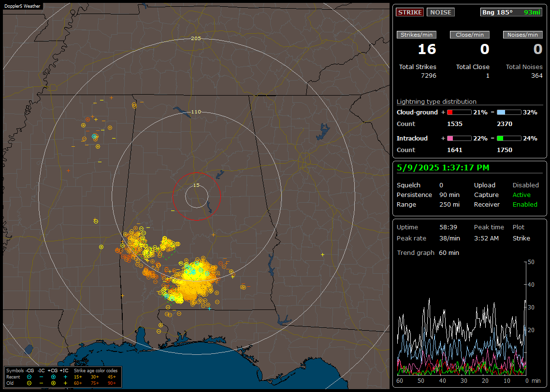Click the Trend graph 60 min label
Screen dimensions: 550x392
(x=428, y=253)
